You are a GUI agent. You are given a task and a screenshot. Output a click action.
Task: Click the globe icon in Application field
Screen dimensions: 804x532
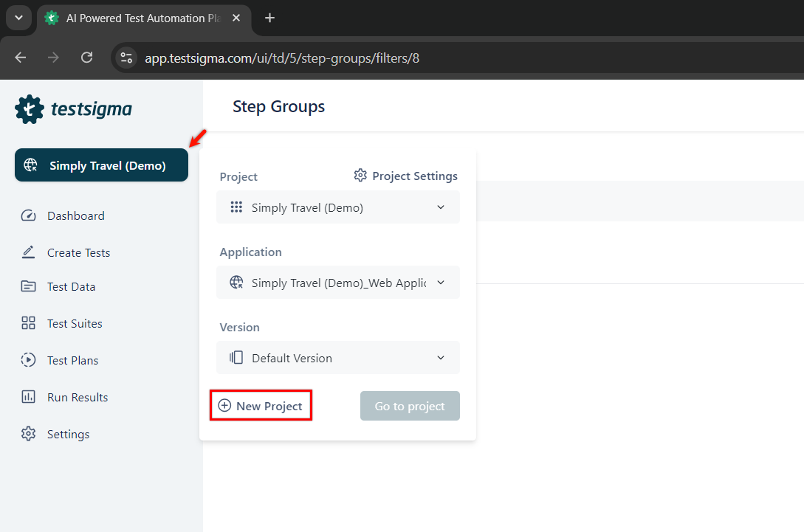tap(236, 283)
